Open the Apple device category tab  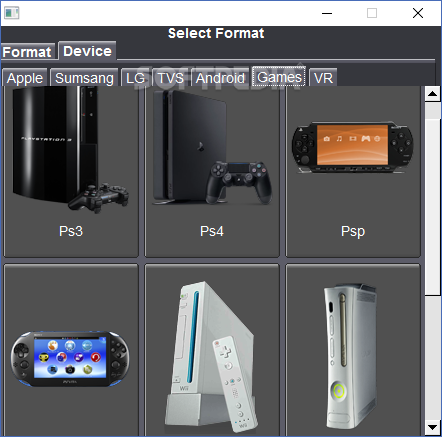pyautogui.click(x=25, y=78)
